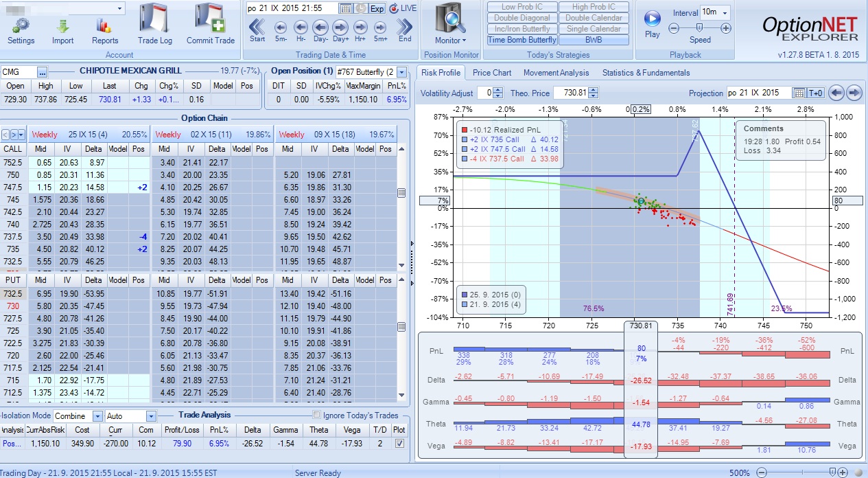Image resolution: width=868 pixels, height=478 pixels.
Task: Adjust the Volatility Adjust stepper
Action: click(x=499, y=93)
